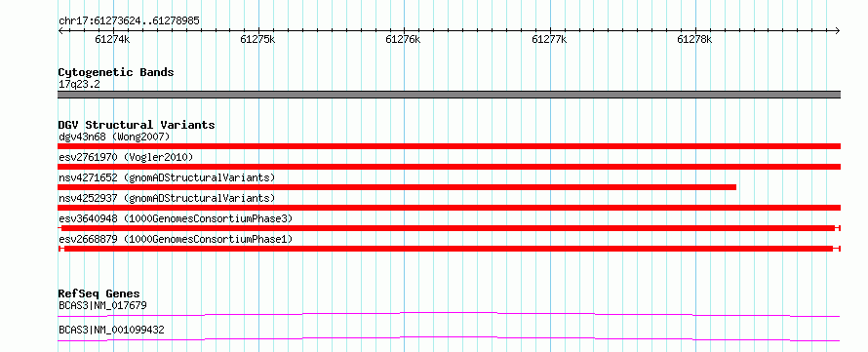The image size is (868, 352).
Task: Select the esv2668879 1000Genomes Phase1 variant bar
Action: pyautogui.click(x=449, y=249)
